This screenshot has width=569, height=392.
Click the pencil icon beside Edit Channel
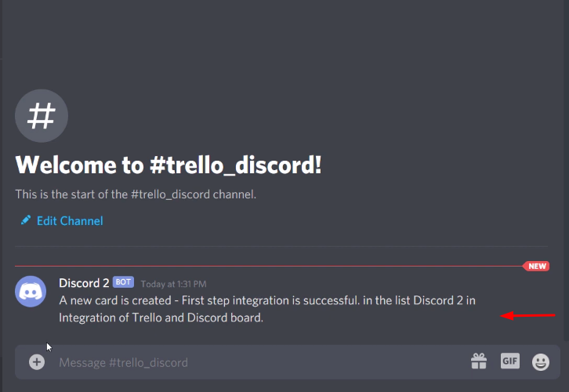pyautogui.click(x=25, y=220)
